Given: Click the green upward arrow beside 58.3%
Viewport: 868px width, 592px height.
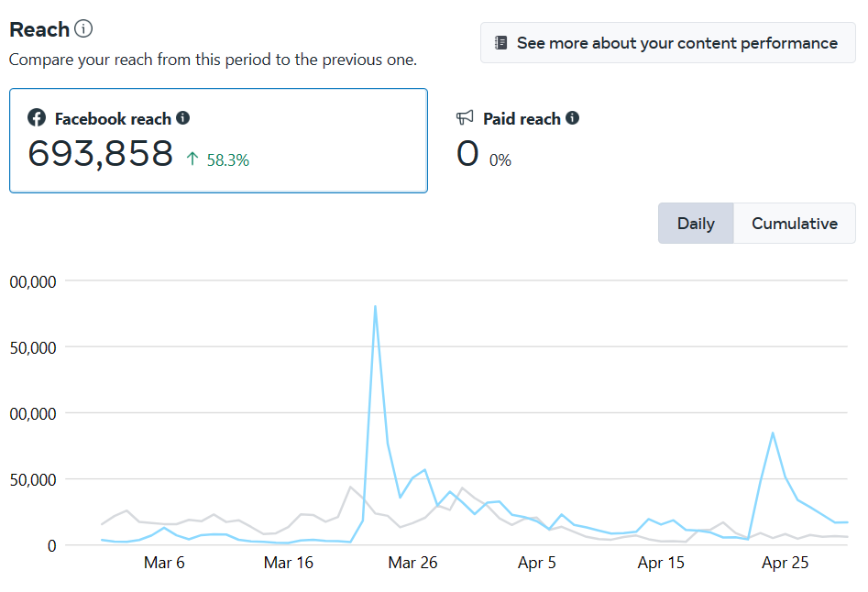Looking at the screenshot, I should (192, 159).
